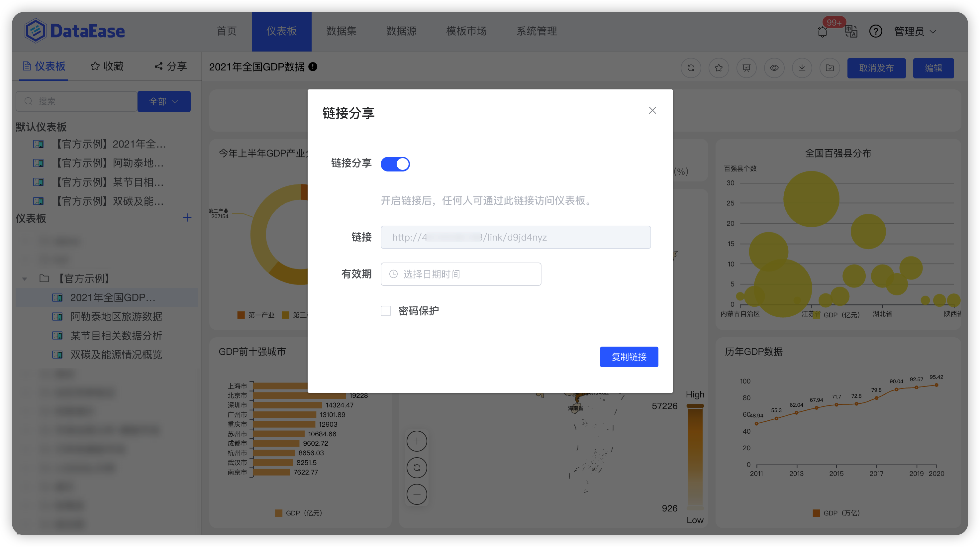Click the export download icon
This screenshot has height=547, width=980.
(802, 68)
